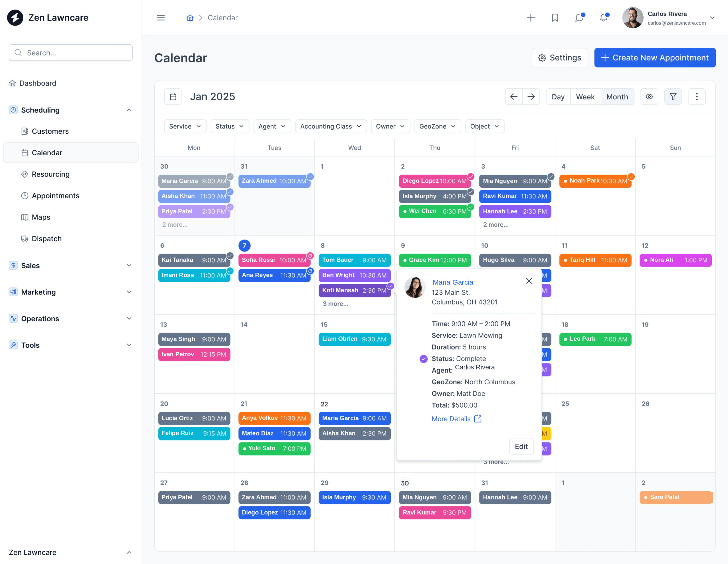Click Edit in the appointment popup

click(521, 446)
